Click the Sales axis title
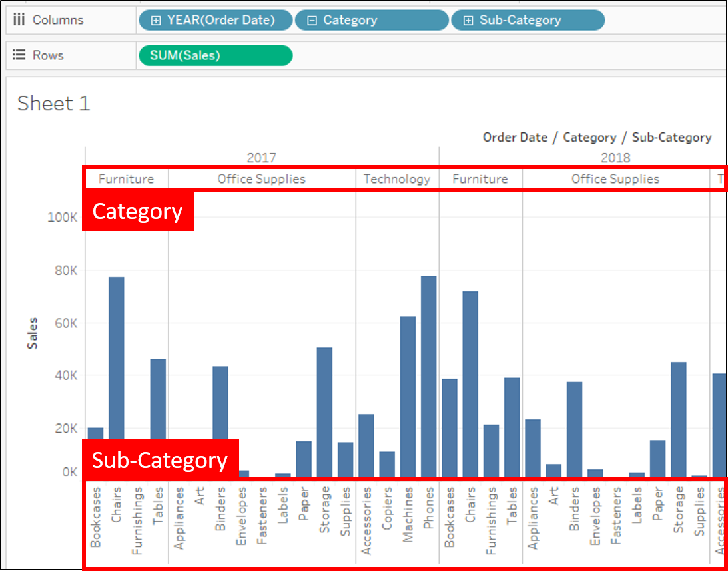Screen dimensions: 728x571 (x=32, y=333)
